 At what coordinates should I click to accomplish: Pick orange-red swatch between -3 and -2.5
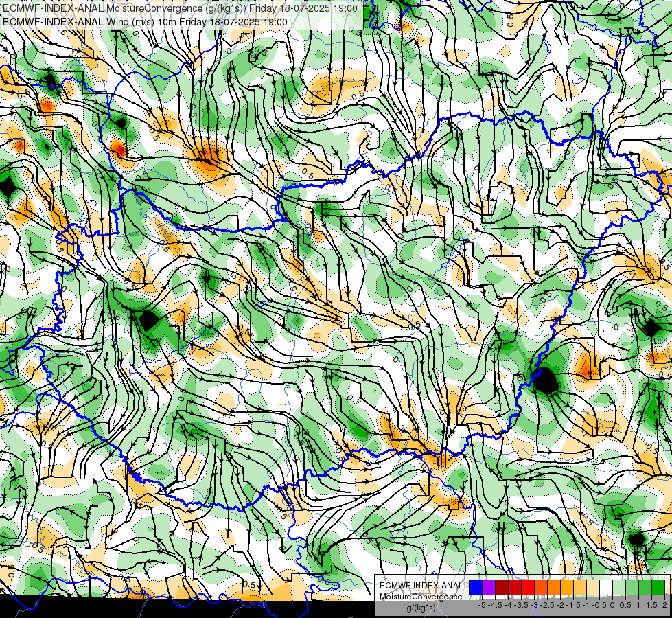[x=541, y=588]
